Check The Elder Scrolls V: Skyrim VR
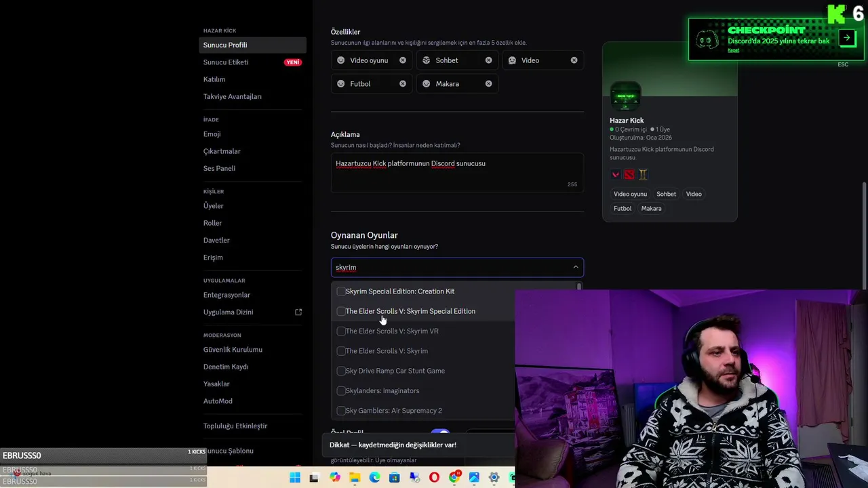Viewport: 868px width, 488px height. 341,331
